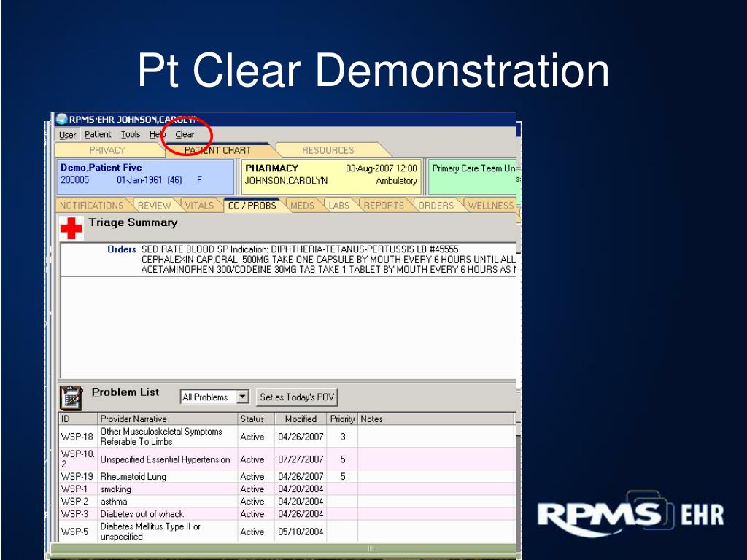Open the RESOURCES tab
The height and width of the screenshot is (560, 747).
(x=328, y=150)
